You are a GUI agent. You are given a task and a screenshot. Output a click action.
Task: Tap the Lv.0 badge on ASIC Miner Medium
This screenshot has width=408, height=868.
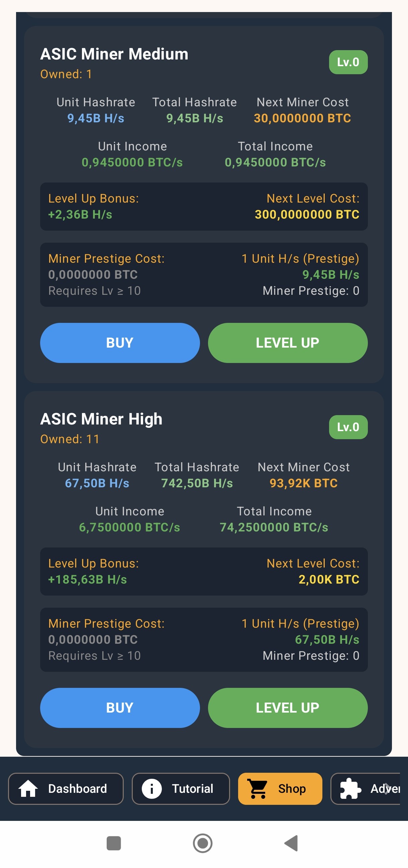click(348, 62)
